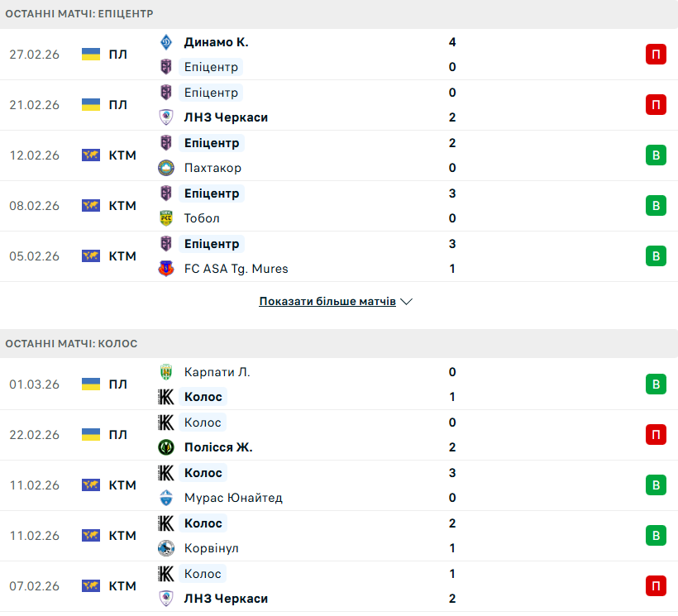Screen dimensions: 678x616
Task: Click the FC ASA Tg. Mures crest
Action: [166, 269]
